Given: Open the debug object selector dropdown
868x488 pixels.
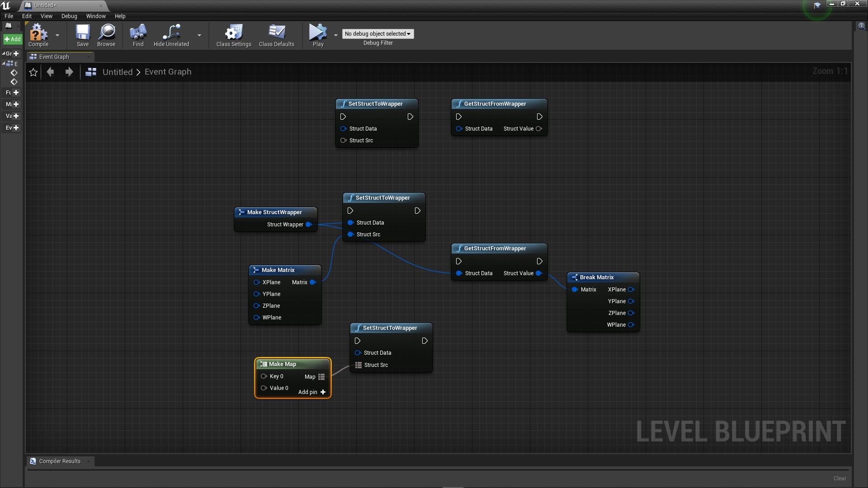Looking at the screenshot, I should pyautogui.click(x=377, y=34).
